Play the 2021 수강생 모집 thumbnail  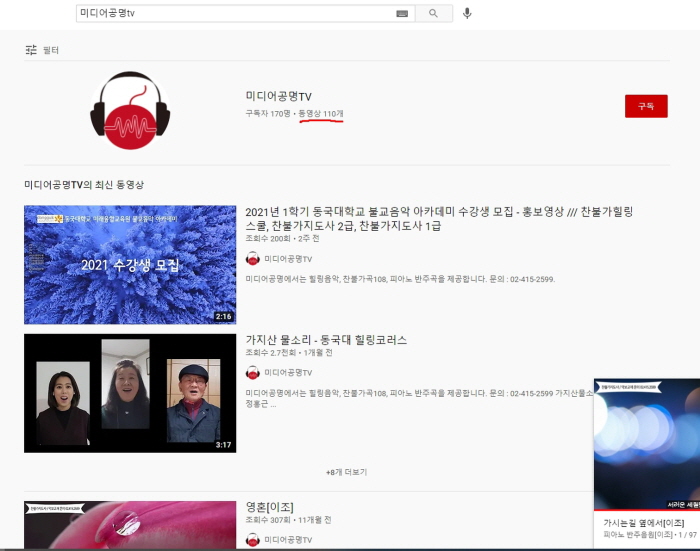130,265
